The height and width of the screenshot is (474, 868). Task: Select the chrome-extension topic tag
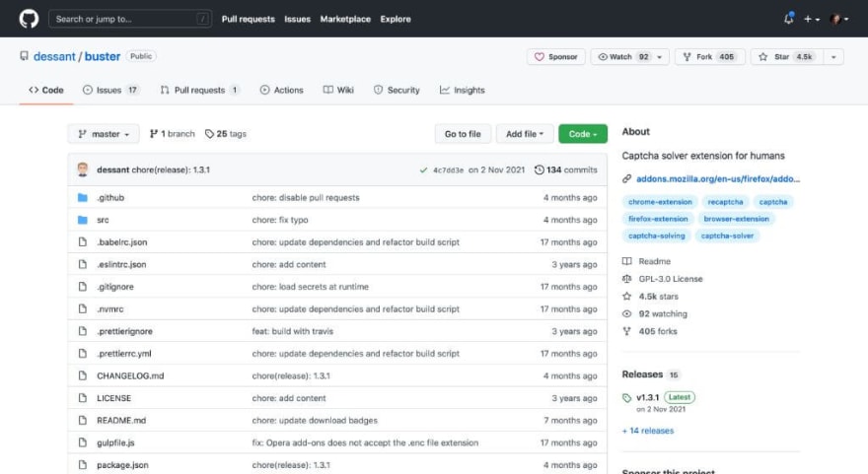pyautogui.click(x=660, y=202)
